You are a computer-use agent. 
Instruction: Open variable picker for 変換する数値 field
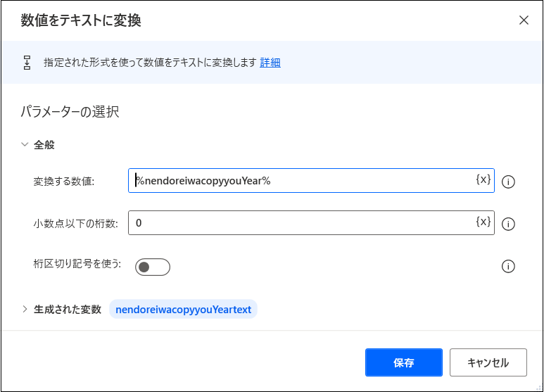coord(483,179)
